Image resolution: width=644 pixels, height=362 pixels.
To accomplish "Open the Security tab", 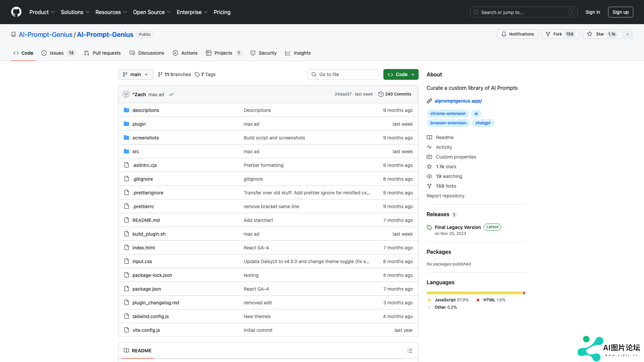I will coord(263,53).
